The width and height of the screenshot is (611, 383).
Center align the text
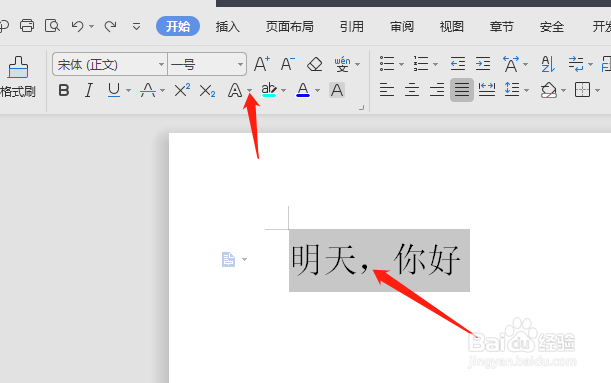coord(412,90)
